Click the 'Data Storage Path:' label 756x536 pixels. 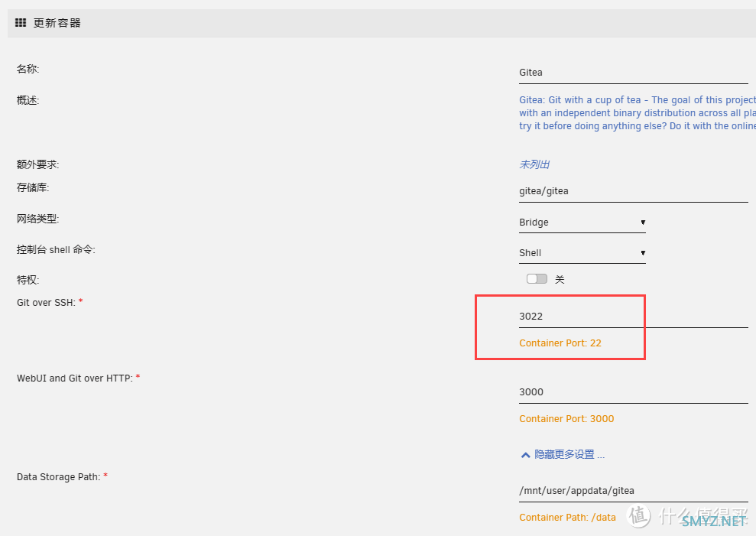(59, 476)
